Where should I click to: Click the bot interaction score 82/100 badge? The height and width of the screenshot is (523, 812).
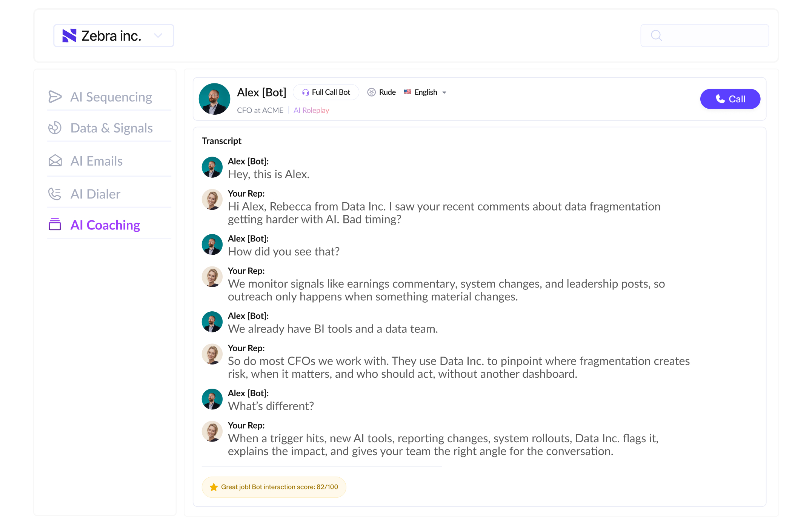pos(274,487)
